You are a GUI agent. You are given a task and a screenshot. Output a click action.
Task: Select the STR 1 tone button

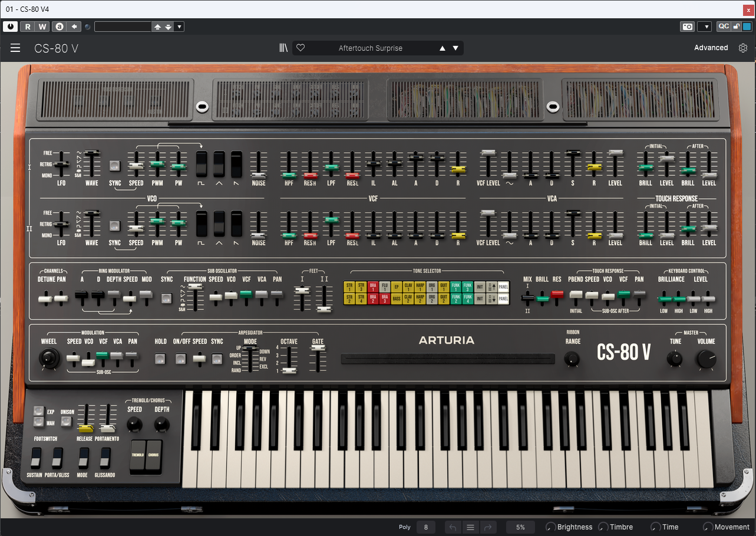pos(349,287)
